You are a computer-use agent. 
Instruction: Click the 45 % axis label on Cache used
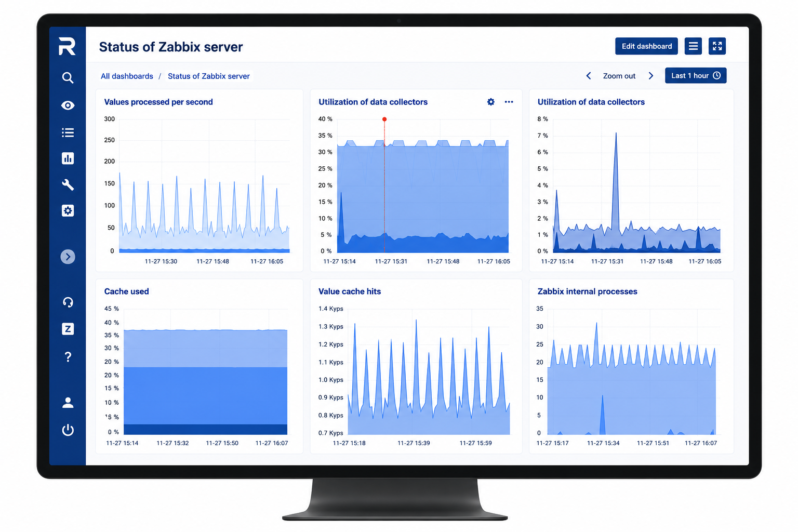(111, 309)
